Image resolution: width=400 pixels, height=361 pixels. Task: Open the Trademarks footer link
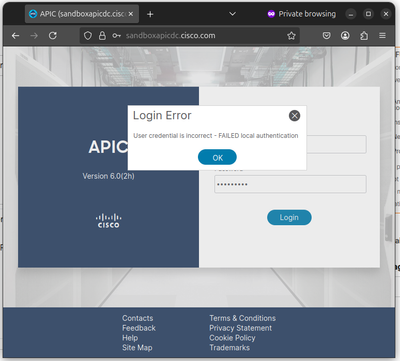tap(229, 348)
